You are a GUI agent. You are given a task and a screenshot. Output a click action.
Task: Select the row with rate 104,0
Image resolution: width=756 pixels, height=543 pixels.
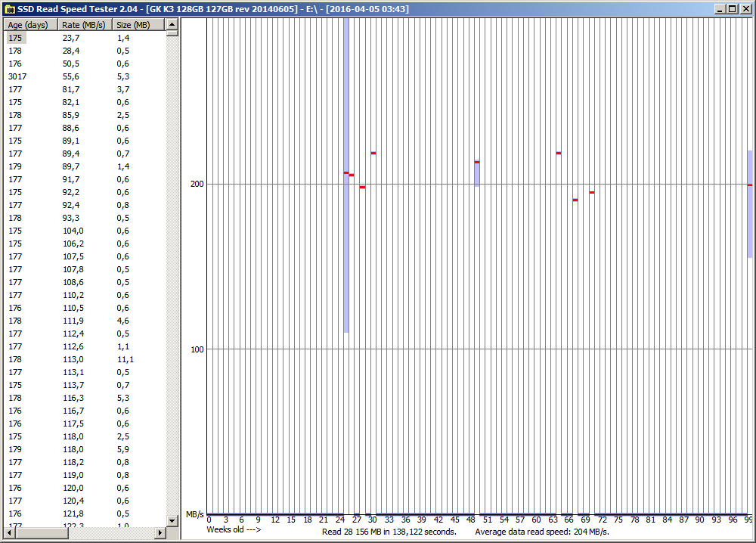(85, 231)
